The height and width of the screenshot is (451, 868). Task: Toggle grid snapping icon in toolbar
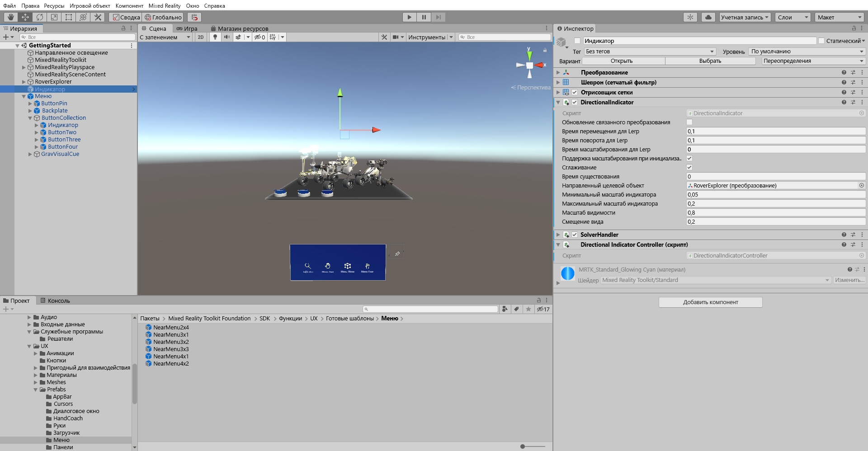[194, 17]
